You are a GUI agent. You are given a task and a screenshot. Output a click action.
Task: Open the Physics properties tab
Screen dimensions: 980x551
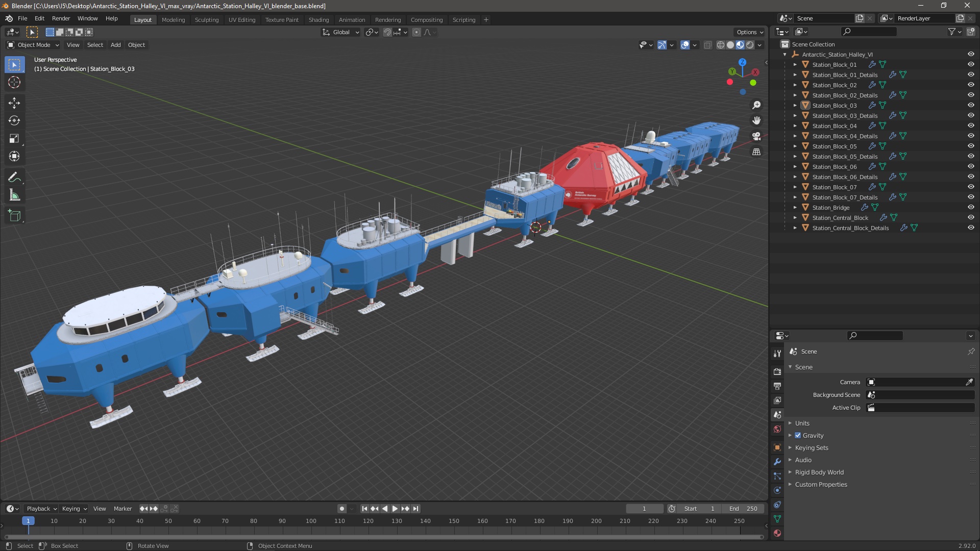pos(777,490)
